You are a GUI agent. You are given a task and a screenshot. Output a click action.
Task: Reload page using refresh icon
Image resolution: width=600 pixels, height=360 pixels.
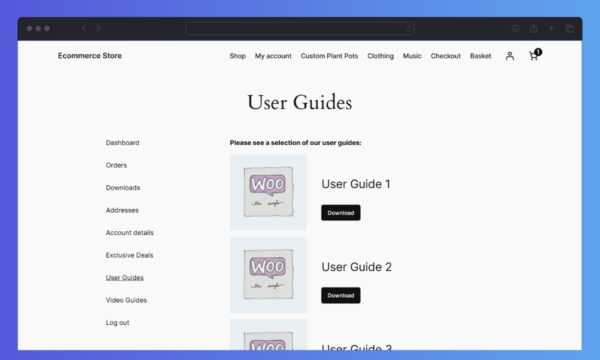coord(408,29)
